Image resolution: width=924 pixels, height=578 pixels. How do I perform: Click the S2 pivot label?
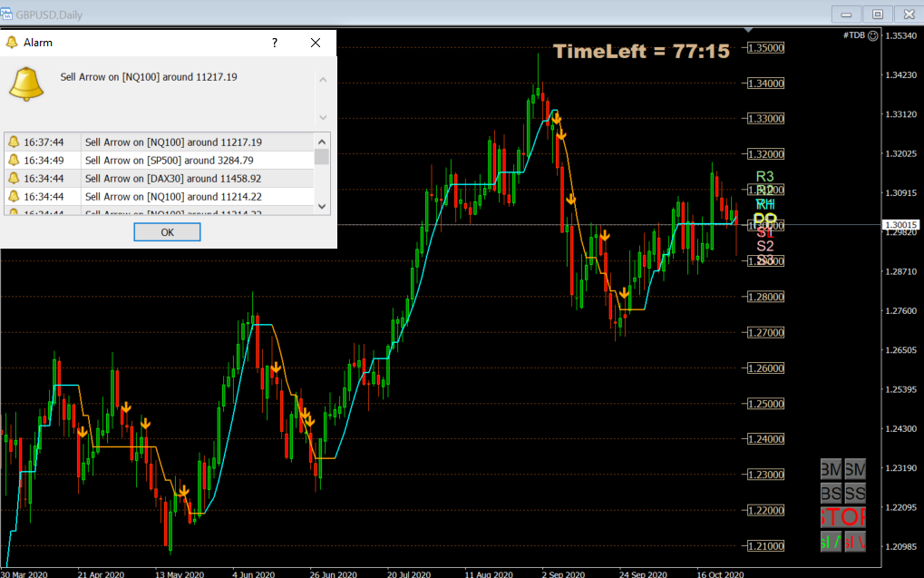pos(765,246)
